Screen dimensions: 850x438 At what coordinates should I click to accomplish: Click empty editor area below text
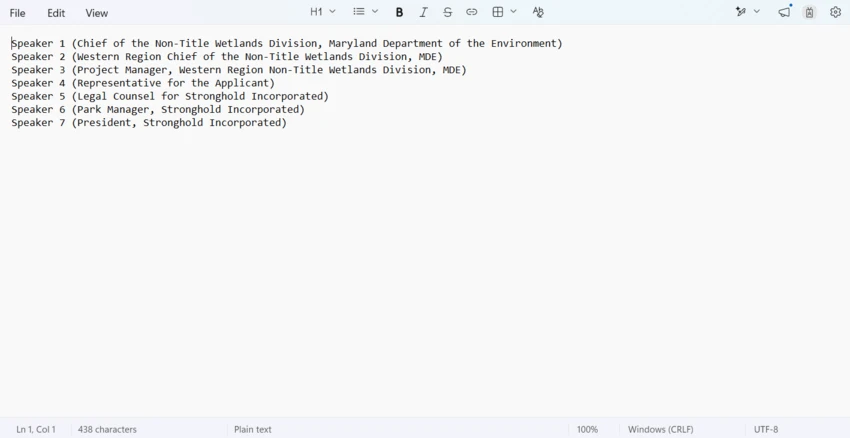click(x=425, y=271)
